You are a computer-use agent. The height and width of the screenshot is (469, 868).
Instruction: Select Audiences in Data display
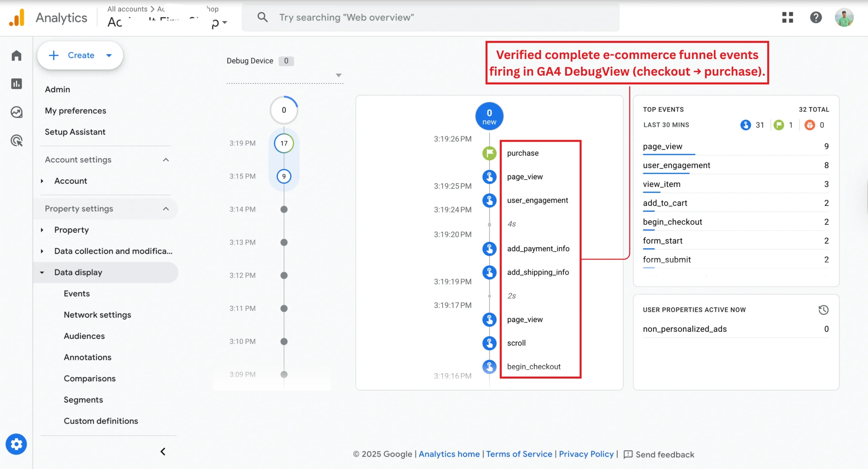(84, 336)
